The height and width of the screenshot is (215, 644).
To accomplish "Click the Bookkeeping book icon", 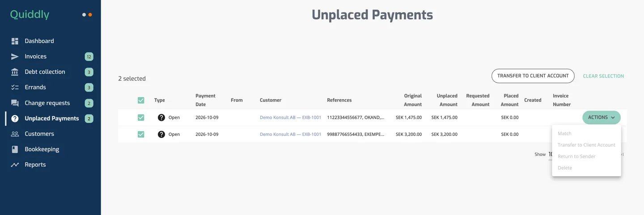I will coord(15,150).
